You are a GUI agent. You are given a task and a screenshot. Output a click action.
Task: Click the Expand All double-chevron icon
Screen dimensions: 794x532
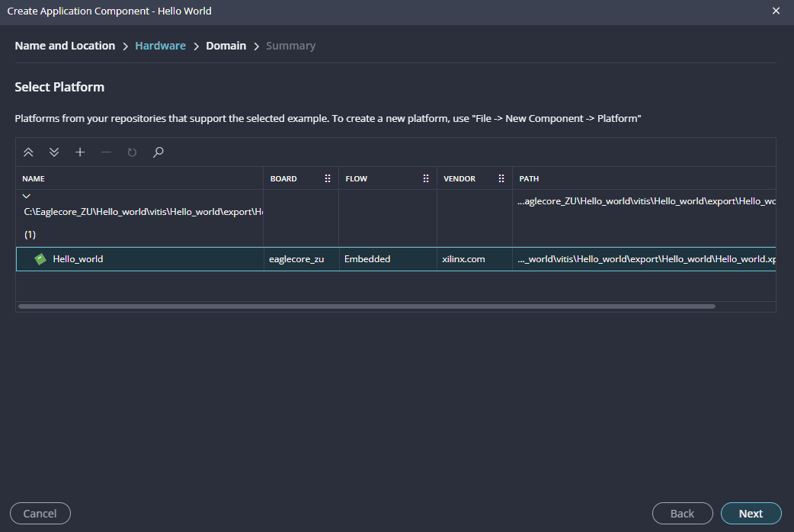click(54, 152)
